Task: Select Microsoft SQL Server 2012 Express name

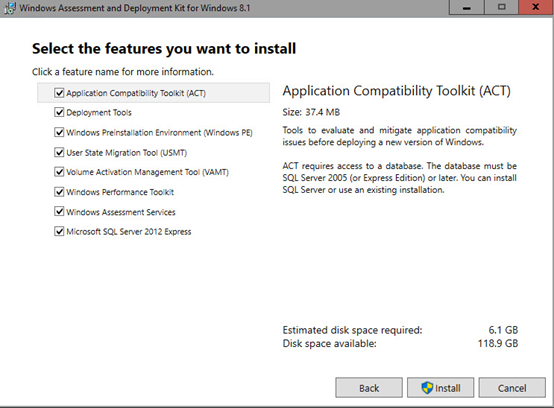Action: (129, 232)
